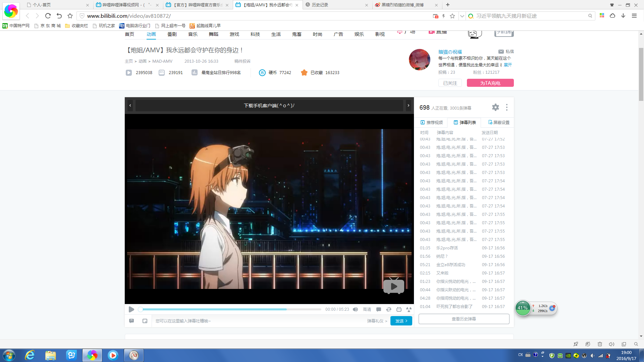Viewport: 644px width, 362px height.
Task: Click the TV mode icon below the video
Action: [399, 309]
